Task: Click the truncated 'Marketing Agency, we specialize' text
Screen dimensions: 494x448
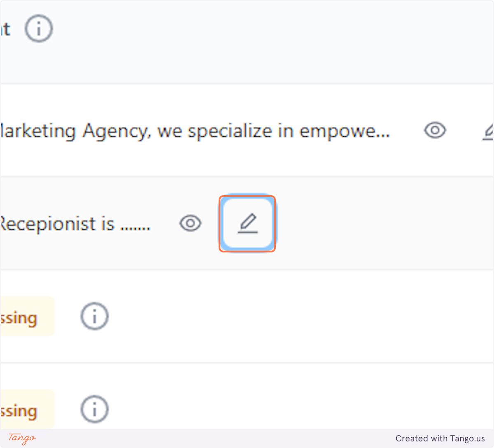Action: 193,131
